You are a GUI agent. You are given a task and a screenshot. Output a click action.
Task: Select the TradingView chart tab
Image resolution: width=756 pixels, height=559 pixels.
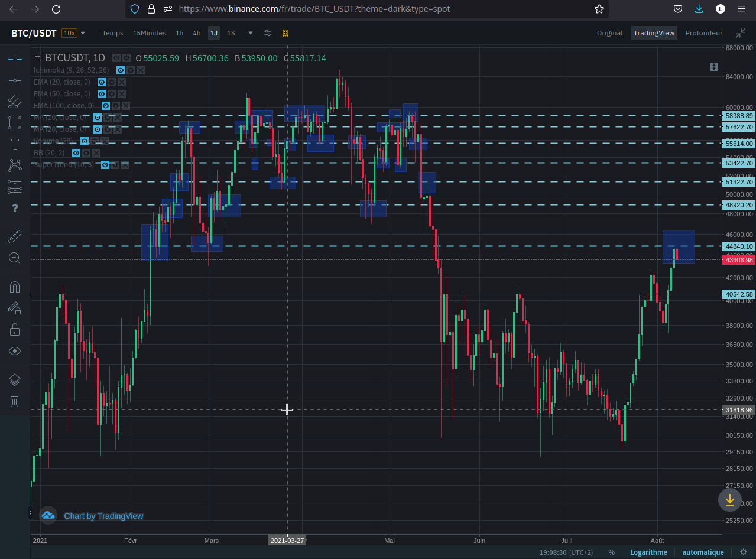point(654,33)
